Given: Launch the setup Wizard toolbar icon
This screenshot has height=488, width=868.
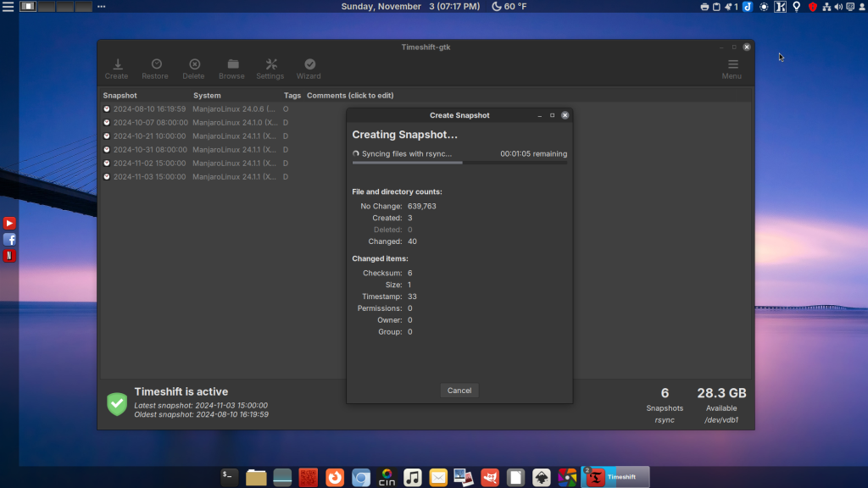Looking at the screenshot, I should pos(309,69).
